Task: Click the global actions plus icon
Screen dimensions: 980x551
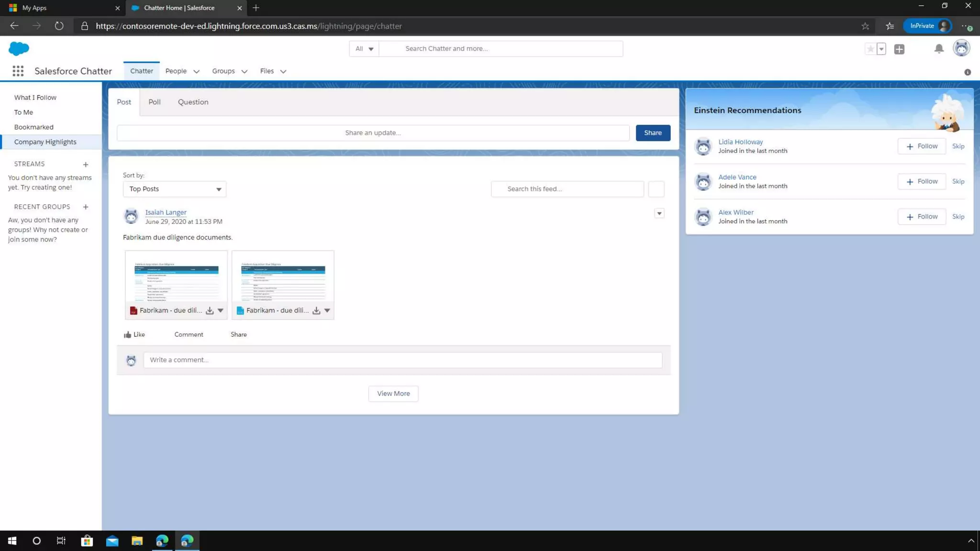Action: tap(899, 49)
